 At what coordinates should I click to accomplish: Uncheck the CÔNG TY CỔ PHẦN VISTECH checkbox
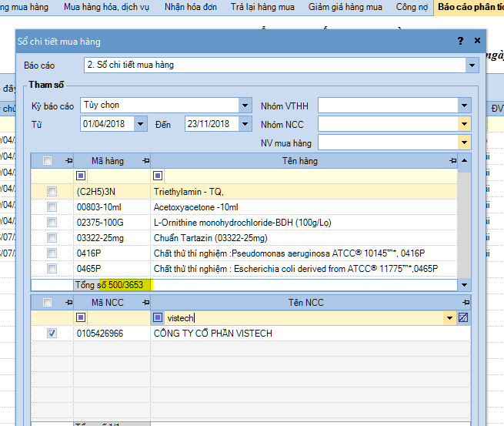click(x=52, y=334)
